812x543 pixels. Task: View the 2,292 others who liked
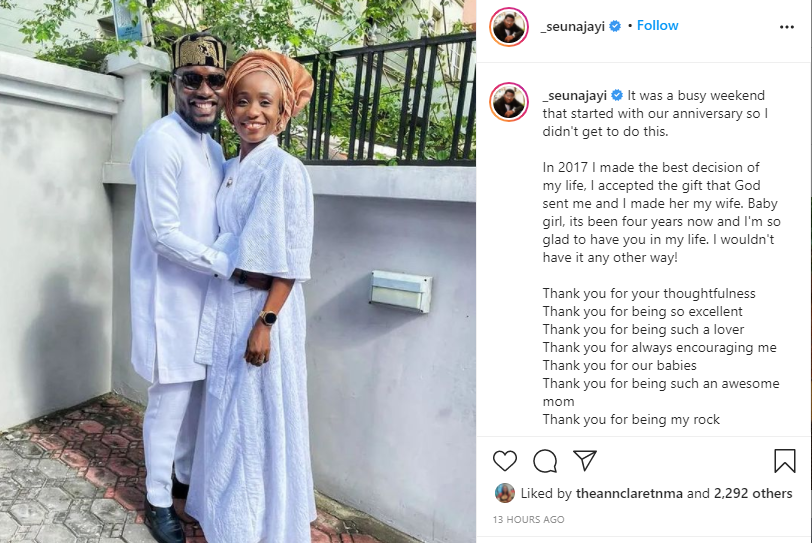click(x=753, y=493)
